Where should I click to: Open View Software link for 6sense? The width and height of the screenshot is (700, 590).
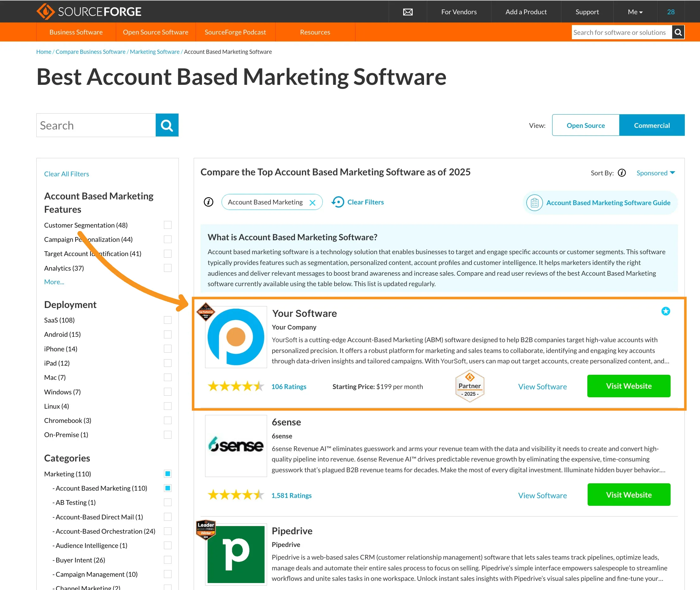[x=542, y=495]
